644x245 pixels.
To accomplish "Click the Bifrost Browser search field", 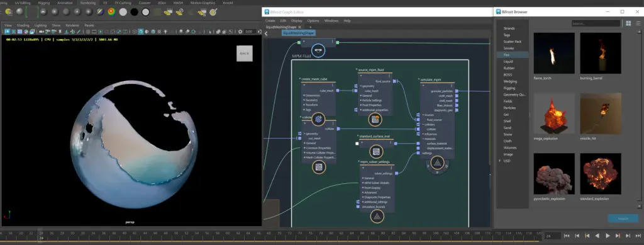I will coord(596,23).
